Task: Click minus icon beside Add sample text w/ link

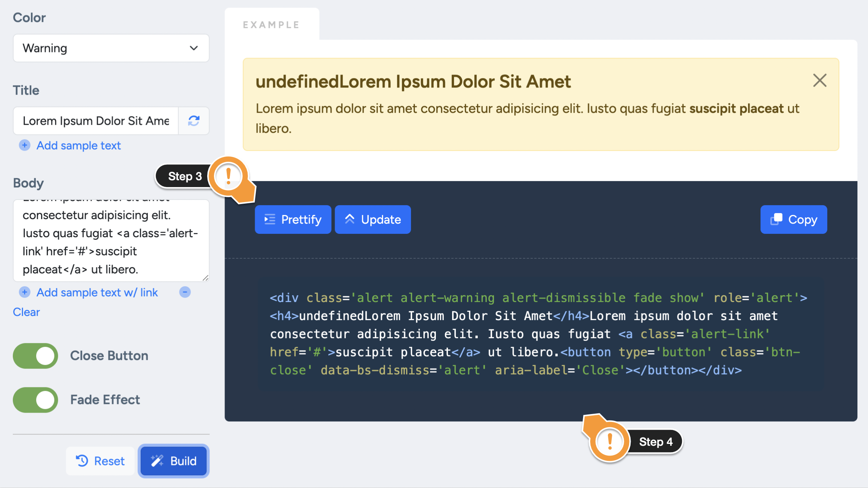Action: [185, 292]
